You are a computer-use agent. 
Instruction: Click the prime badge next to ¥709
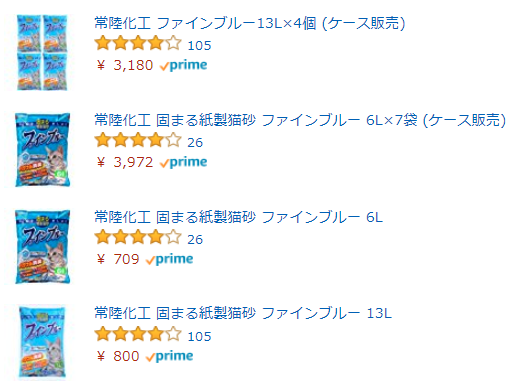click(170, 259)
